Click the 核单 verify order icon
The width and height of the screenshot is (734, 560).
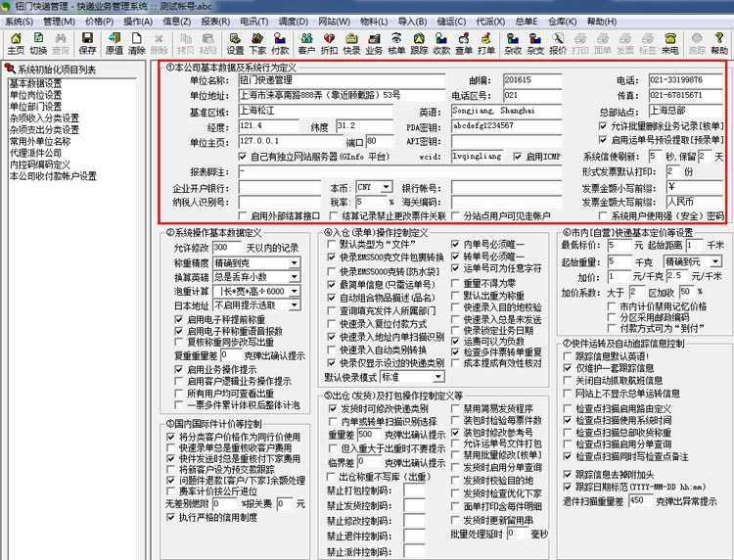pos(396,43)
